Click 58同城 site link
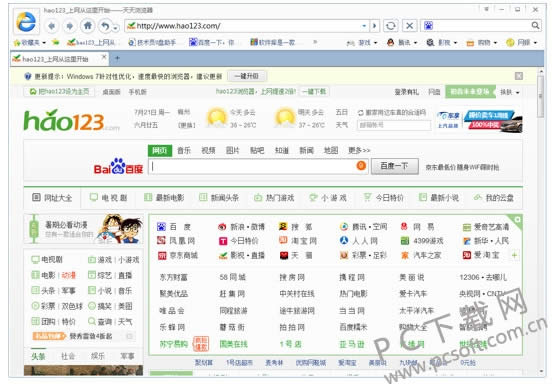 pos(232,277)
